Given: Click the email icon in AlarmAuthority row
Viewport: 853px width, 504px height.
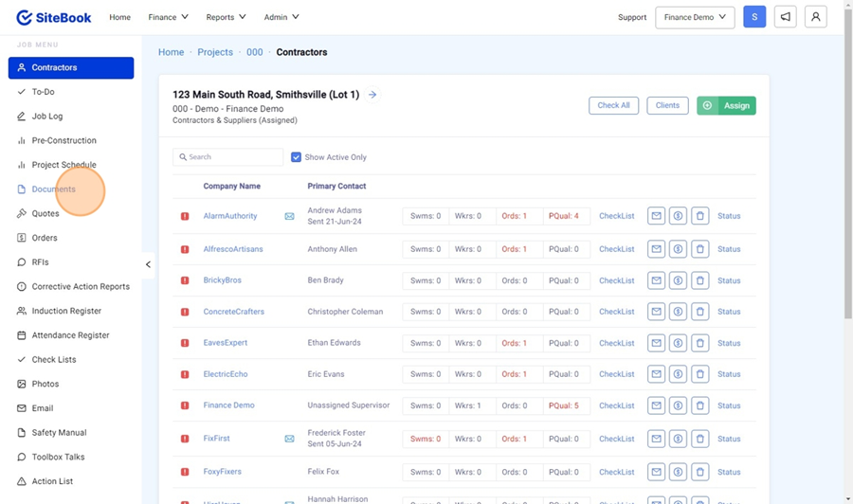Looking at the screenshot, I should pos(656,216).
